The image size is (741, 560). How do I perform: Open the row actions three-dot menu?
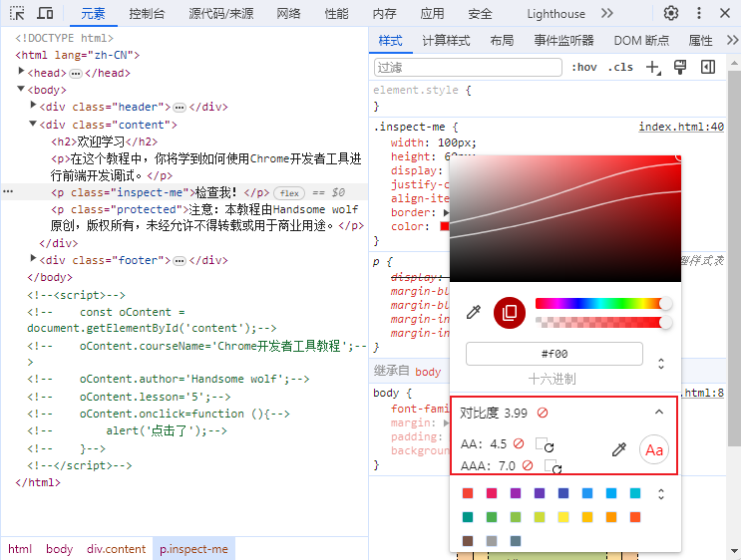[x=8, y=191]
